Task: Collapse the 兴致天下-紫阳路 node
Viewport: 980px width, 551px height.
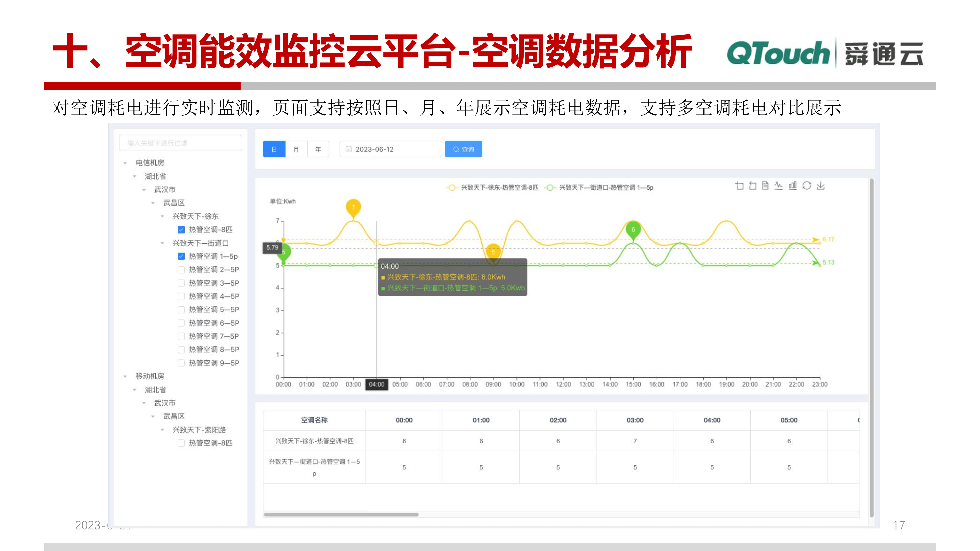Action: coord(162,430)
